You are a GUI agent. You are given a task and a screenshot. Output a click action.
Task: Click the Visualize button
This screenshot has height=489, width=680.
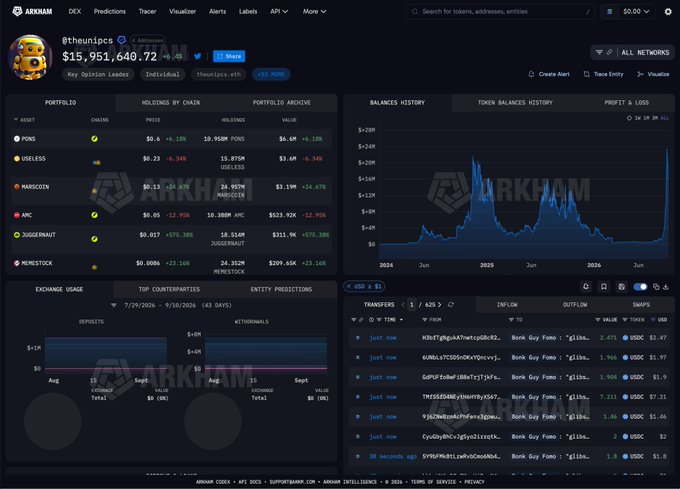pos(653,74)
